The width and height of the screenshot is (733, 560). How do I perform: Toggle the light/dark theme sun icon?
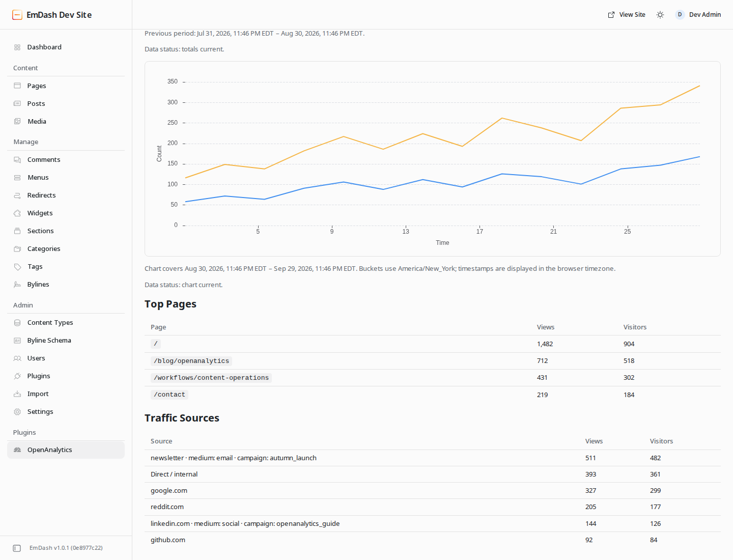(660, 15)
